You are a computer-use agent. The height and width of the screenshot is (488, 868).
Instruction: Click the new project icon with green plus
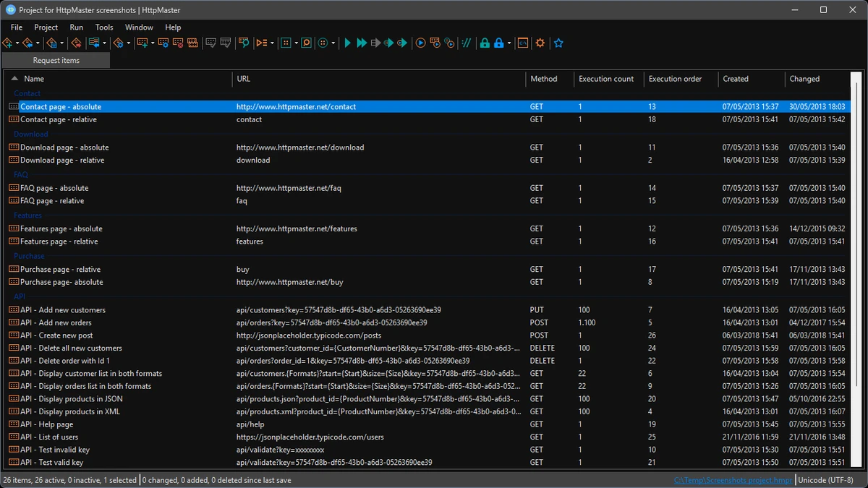[7, 43]
